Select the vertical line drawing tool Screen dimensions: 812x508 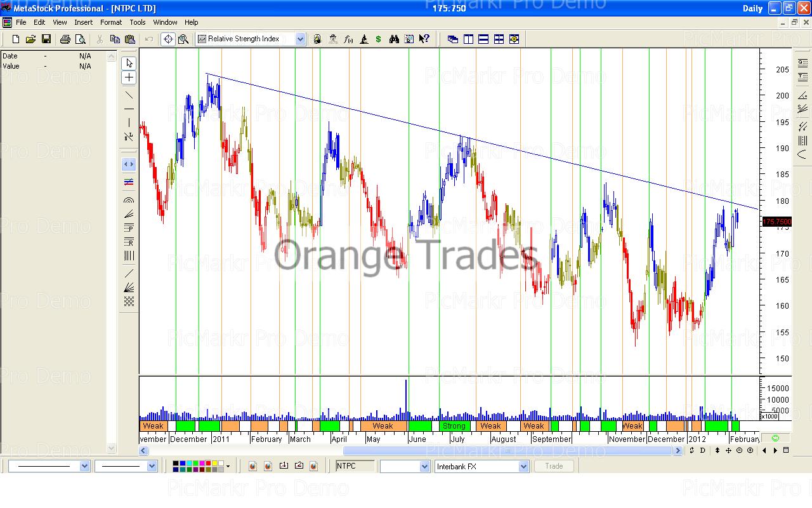coord(129,123)
